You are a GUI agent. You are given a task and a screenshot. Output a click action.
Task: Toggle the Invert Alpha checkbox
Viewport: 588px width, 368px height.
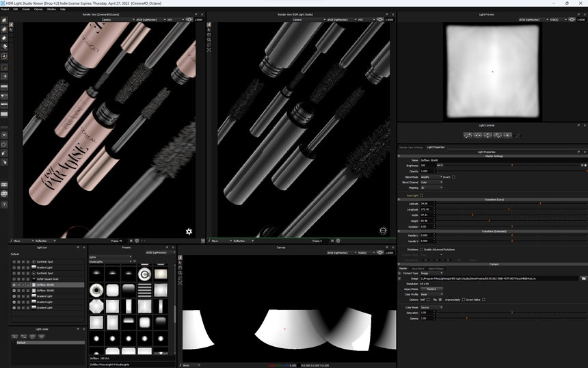[x=483, y=300]
